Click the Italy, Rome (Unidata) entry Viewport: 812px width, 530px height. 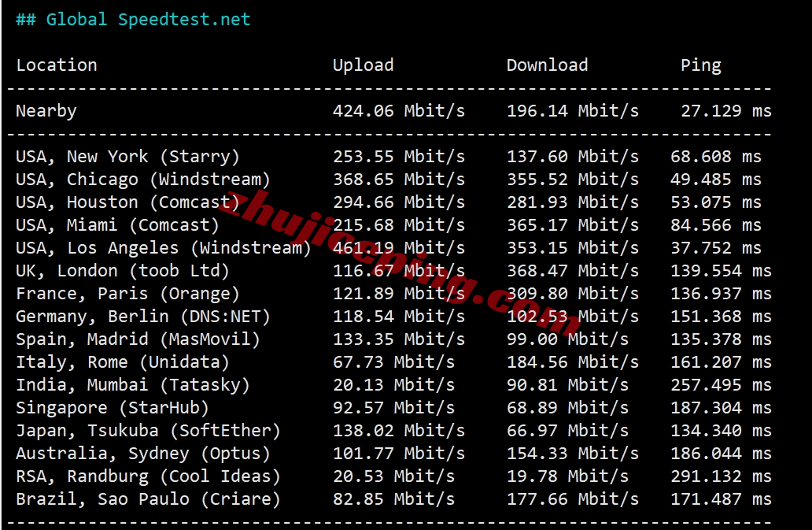tap(123, 361)
